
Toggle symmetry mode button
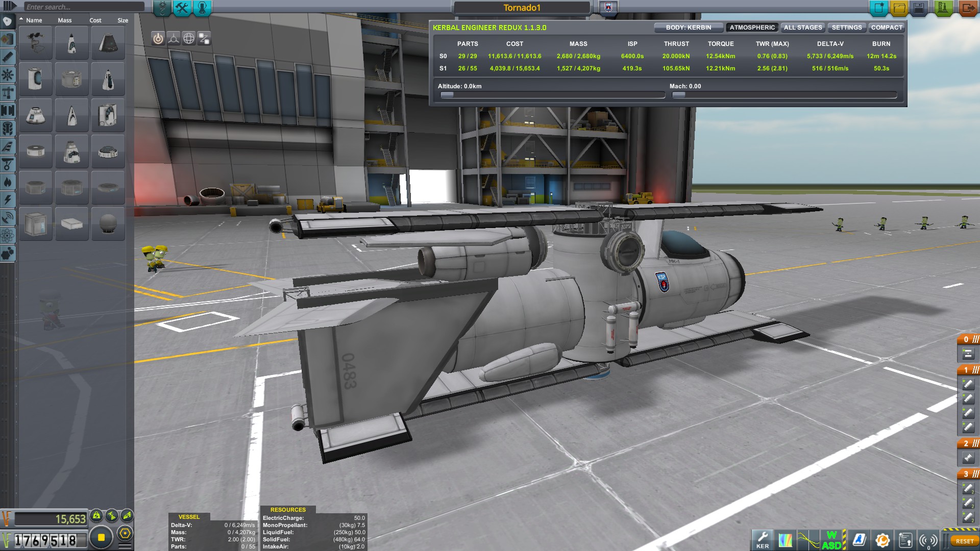[x=101, y=537]
